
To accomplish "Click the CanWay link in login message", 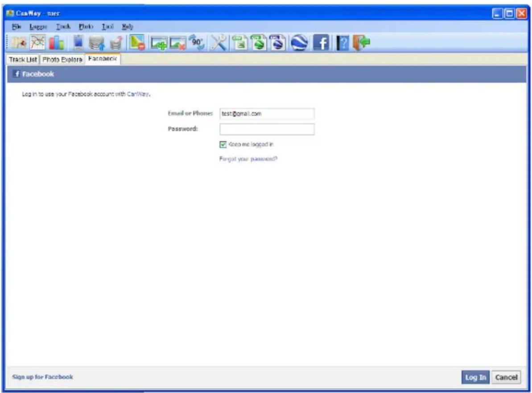I will point(138,94).
